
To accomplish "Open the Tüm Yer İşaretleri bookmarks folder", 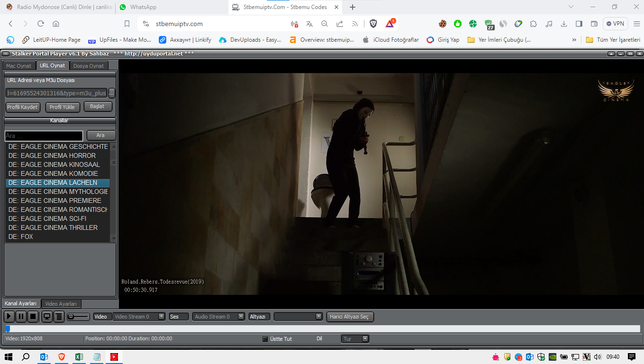I will click(x=613, y=40).
